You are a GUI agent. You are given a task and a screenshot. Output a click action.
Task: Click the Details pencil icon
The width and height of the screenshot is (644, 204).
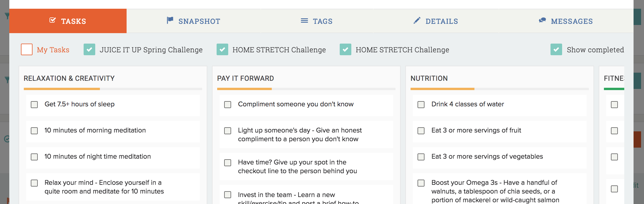[x=417, y=20]
